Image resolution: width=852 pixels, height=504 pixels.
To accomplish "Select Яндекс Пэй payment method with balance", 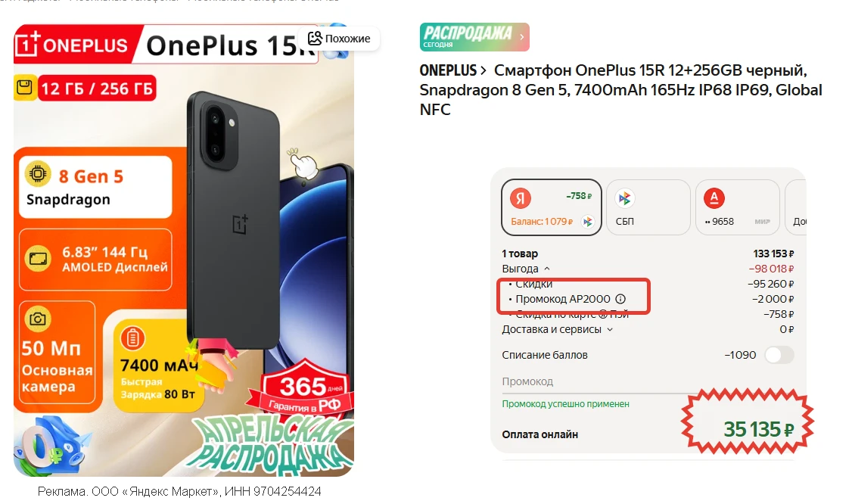I will click(551, 207).
